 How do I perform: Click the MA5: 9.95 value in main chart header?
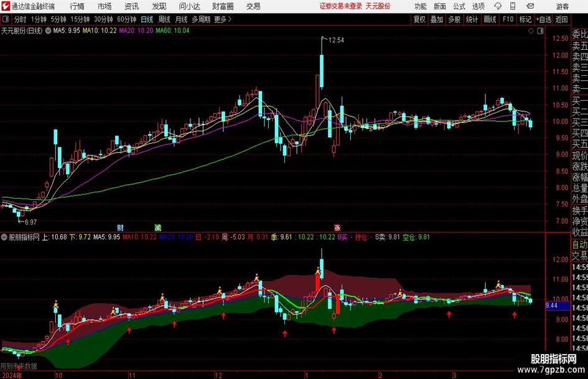[x=67, y=30]
